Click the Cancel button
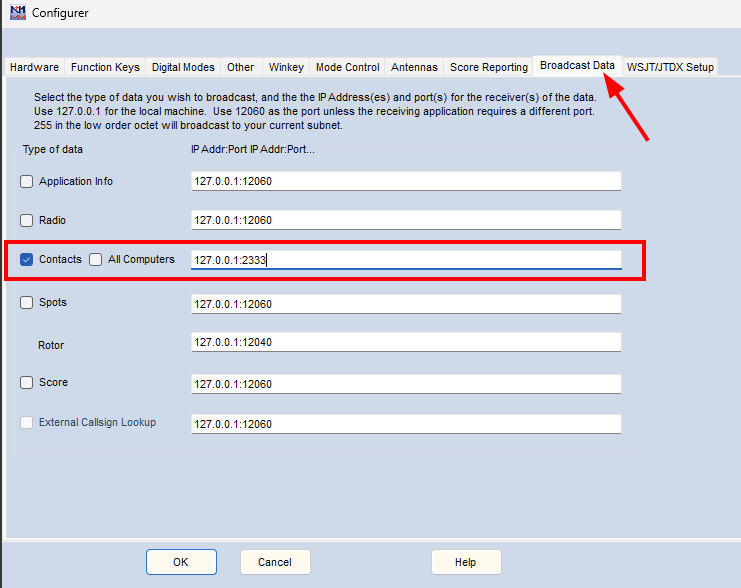The width and height of the screenshot is (741, 588). click(275, 562)
